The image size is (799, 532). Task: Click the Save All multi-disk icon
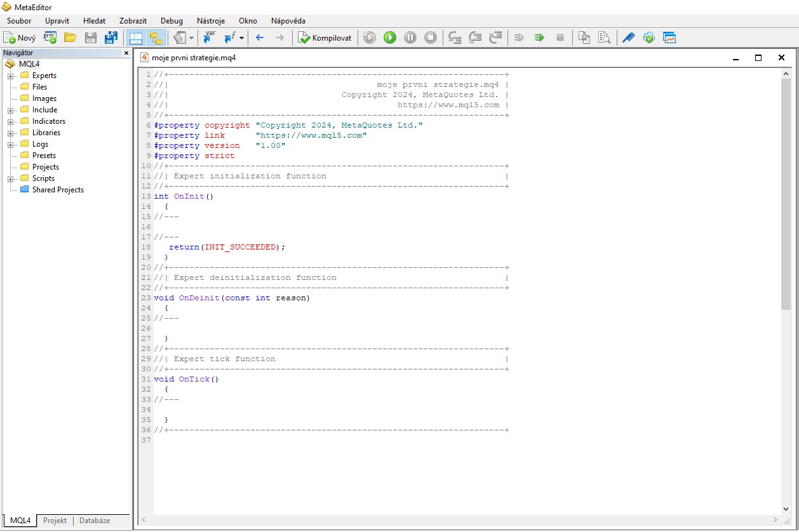click(111, 37)
